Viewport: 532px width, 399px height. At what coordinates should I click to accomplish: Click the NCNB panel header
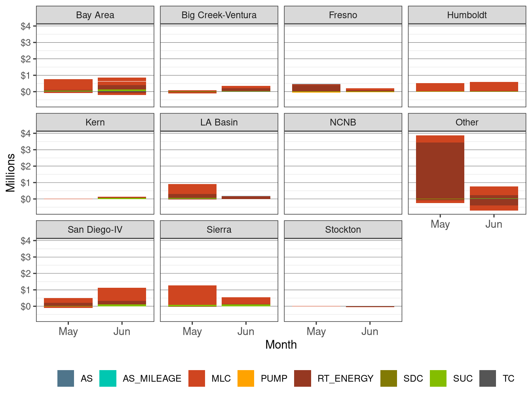click(343, 122)
